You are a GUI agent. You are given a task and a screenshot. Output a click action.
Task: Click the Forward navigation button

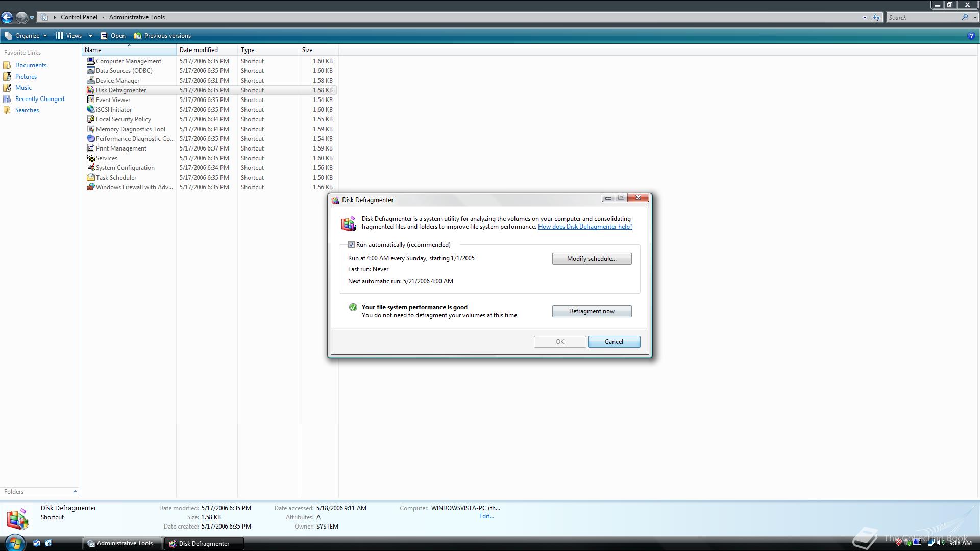click(x=21, y=17)
